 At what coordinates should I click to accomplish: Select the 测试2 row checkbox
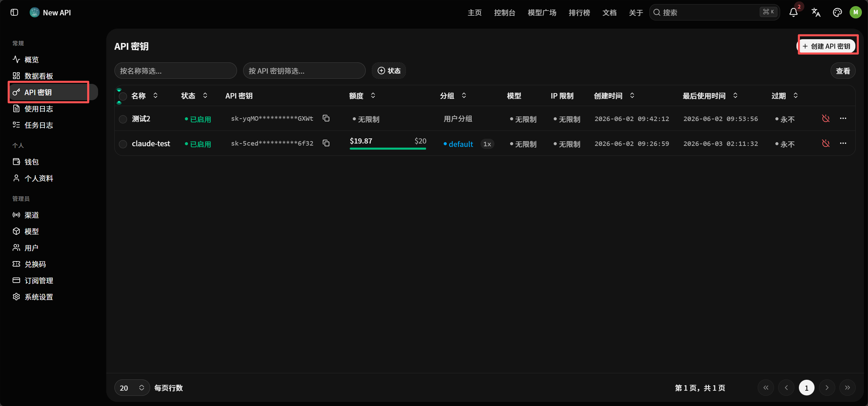[123, 119]
